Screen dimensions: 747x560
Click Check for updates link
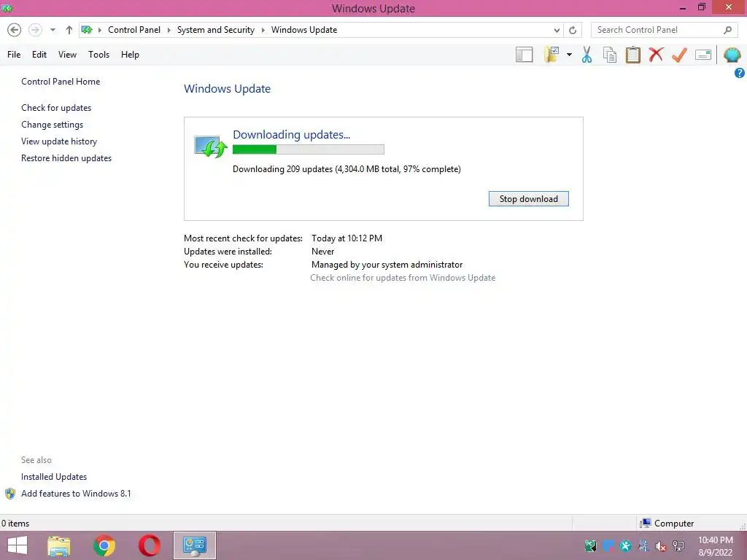[x=56, y=108]
